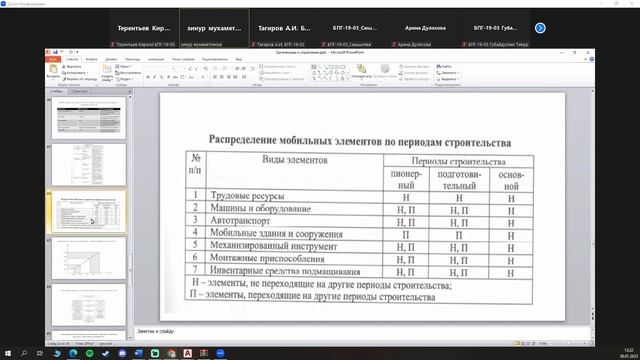Viewport: 640px width, 360px height.
Task: Open the Quick Styles (Экспресс-стили) gallery
Action: click(385, 71)
